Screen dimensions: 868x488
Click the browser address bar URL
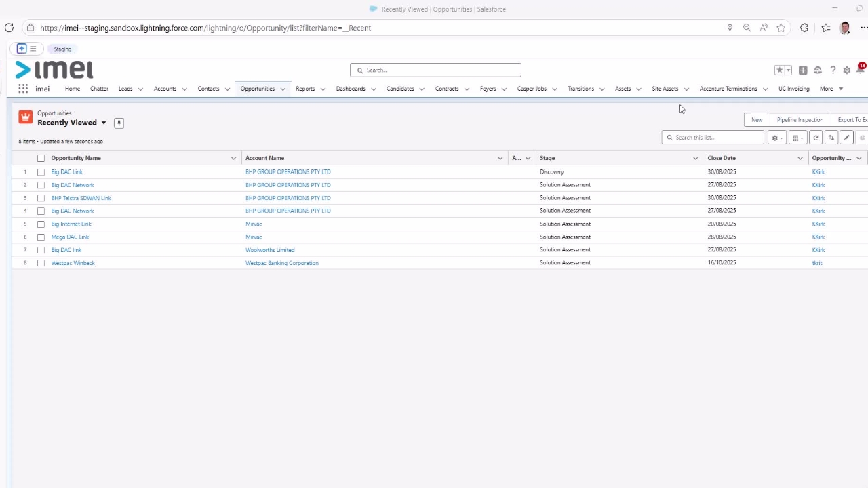click(x=205, y=28)
